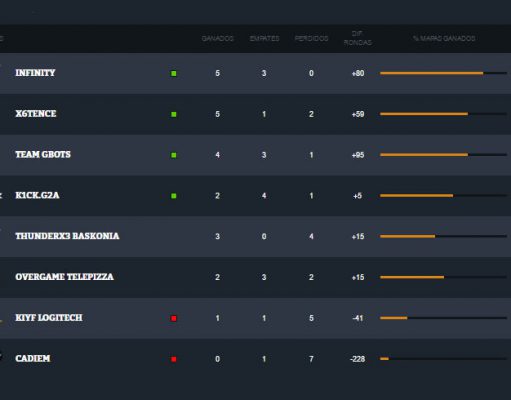Click INFINITY's maps-won progress bar
Screen dimensions: 511x400
pos(443,73)
